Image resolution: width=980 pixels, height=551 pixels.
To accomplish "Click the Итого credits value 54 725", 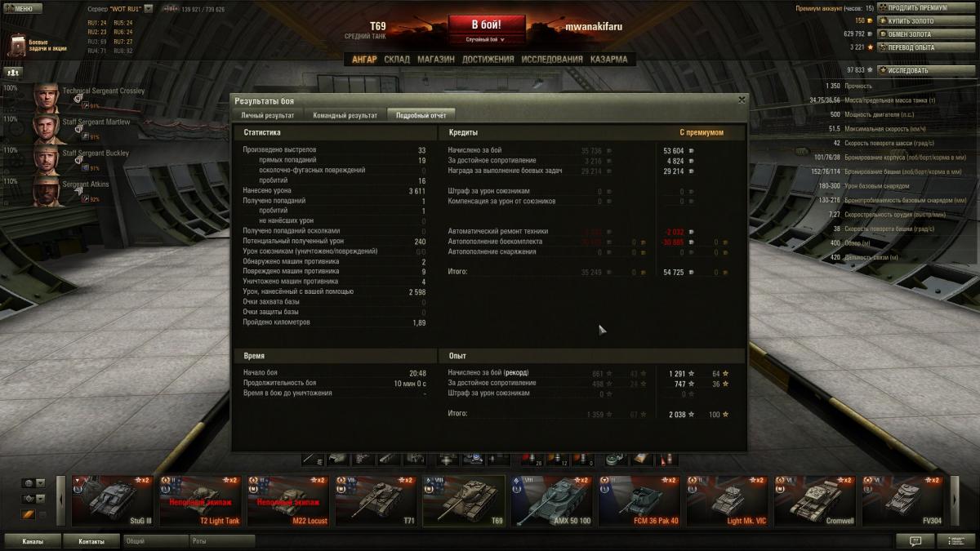I will [x=674, y=271].
